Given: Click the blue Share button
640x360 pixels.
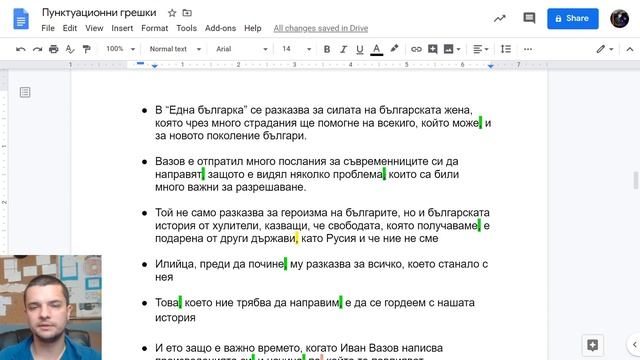Looking at the screenshot, I should pos(573,18).
